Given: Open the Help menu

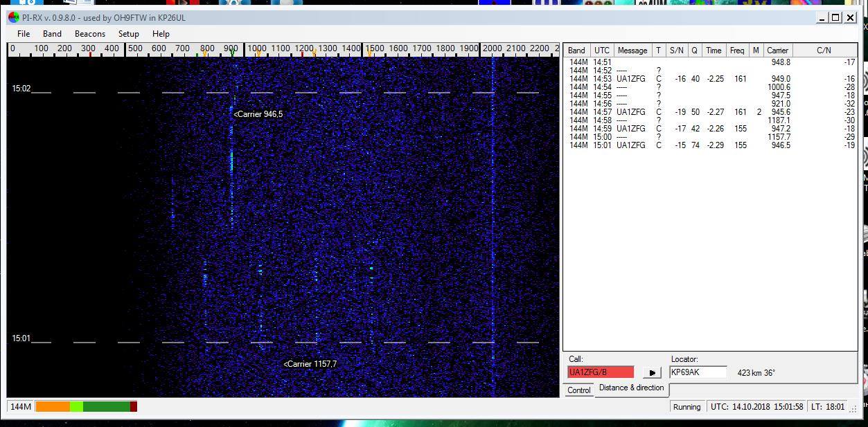Looking at the screenshot, I should tap(161, 33).
